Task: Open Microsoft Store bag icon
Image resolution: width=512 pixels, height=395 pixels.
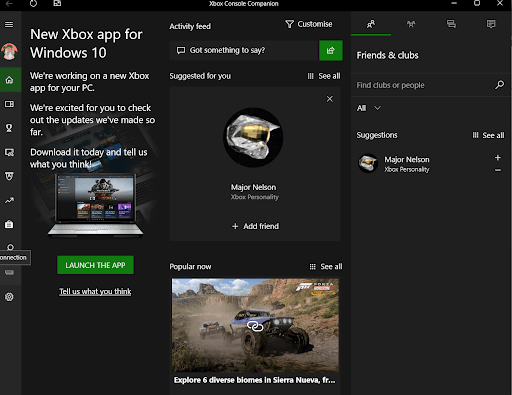Action: pos(9,224)
